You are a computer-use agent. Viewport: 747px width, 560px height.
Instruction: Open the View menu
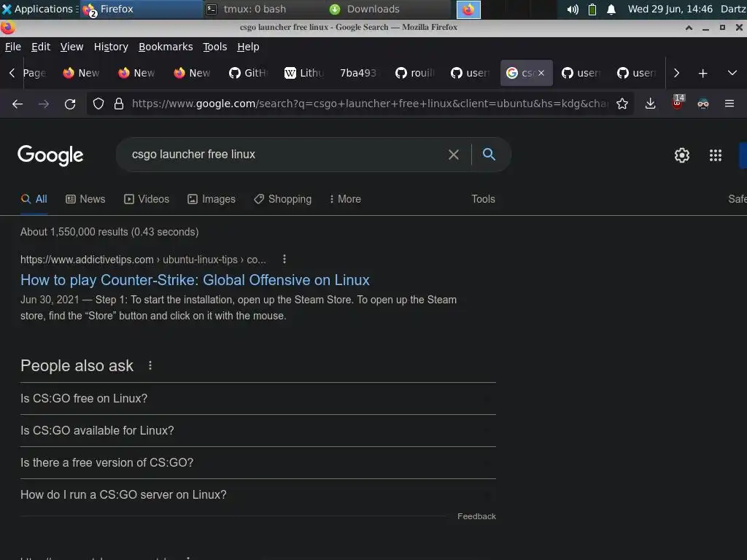point(71,47)
